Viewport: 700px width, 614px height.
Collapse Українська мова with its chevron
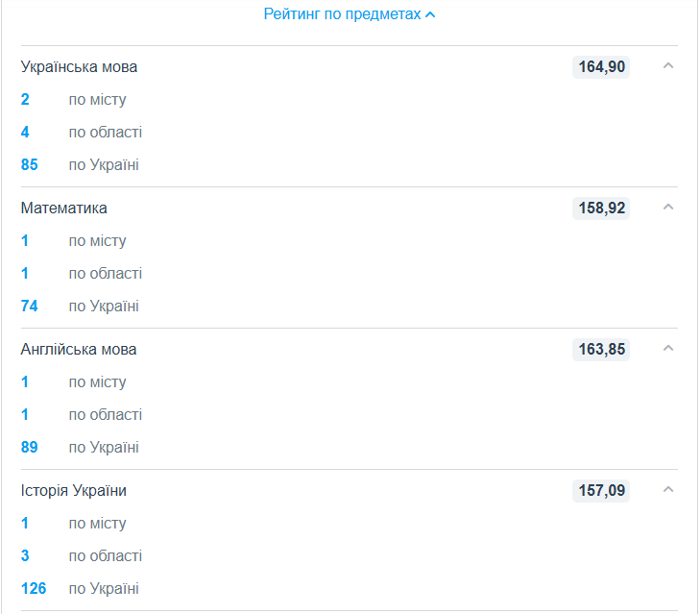[668, 66]
